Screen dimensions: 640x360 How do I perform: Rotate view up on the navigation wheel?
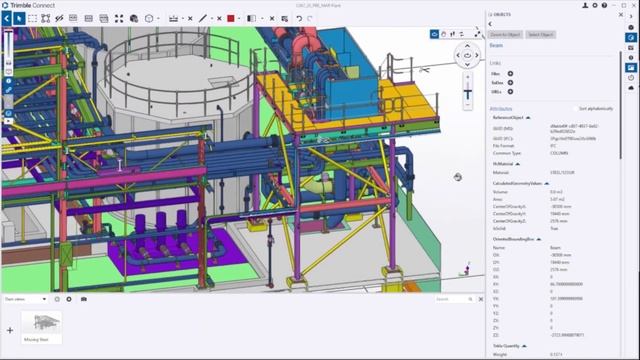click(467, 46)
